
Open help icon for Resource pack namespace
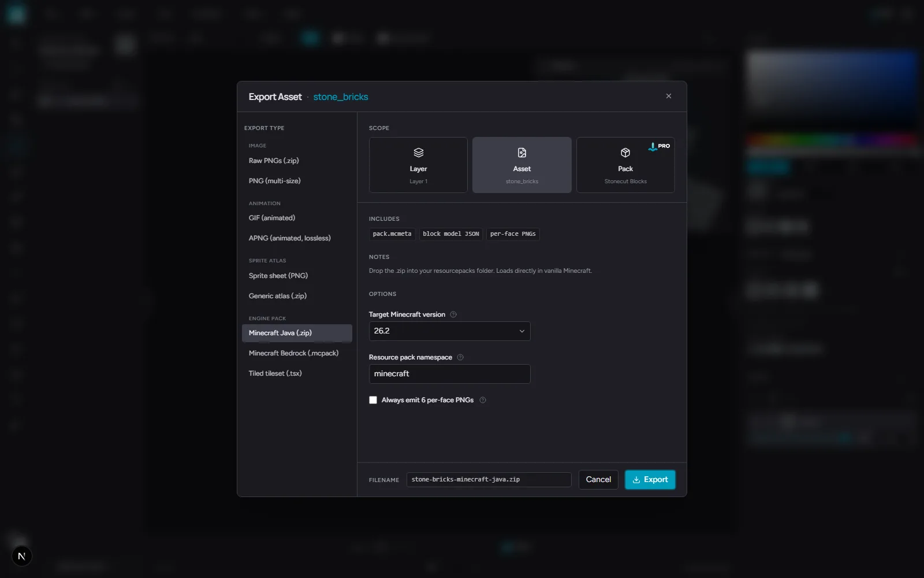(460, 357)
